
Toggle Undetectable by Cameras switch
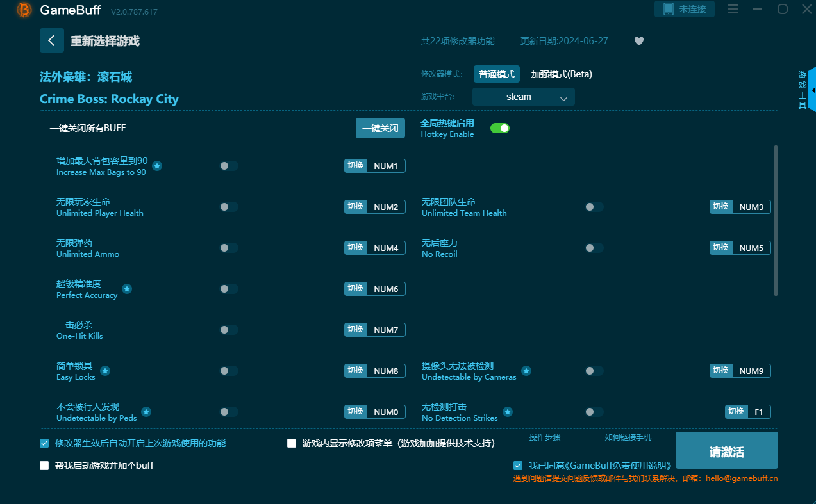[594, 371]
